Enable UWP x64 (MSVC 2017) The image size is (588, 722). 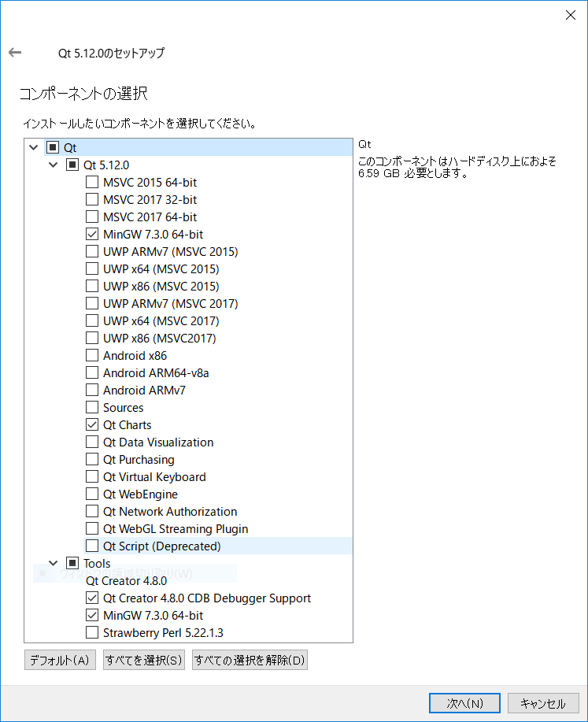(x=92, y=321)
